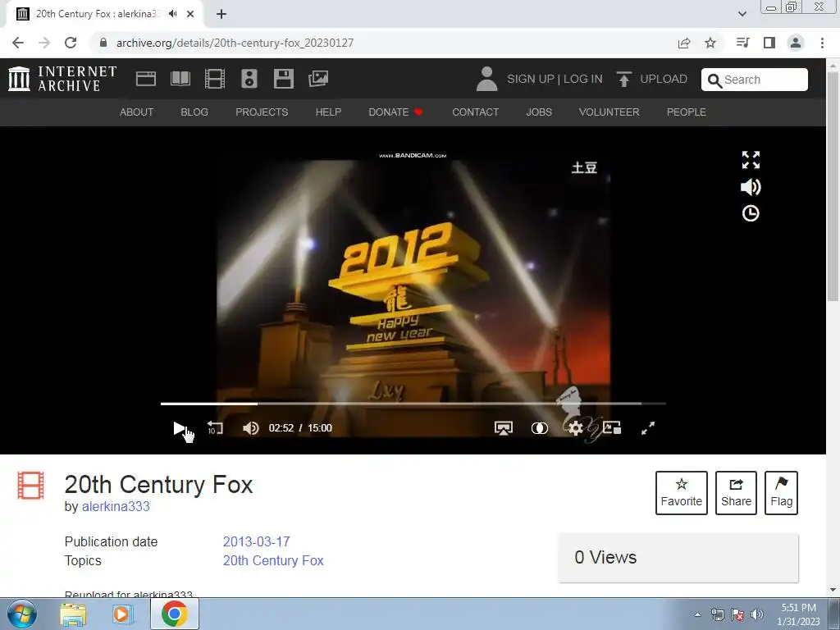
Task: Open the CONTACT menu item
Action: [x=475, y=112]
